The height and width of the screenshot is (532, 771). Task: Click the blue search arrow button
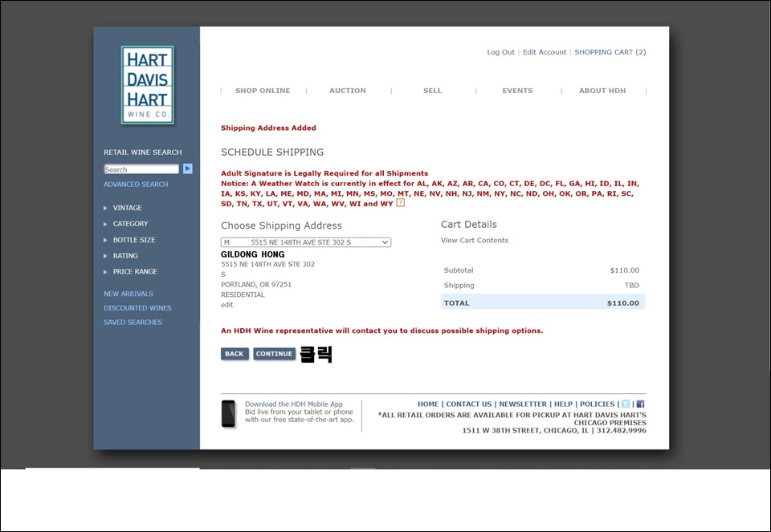[x=187, y=169]
